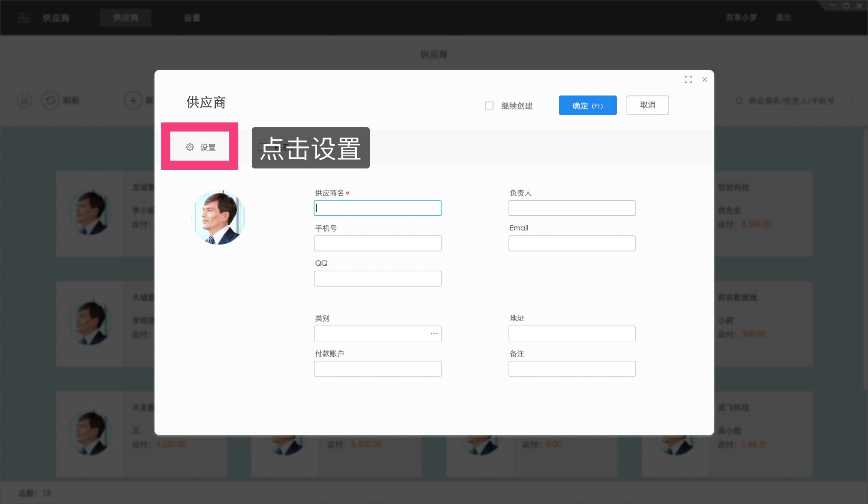Confirm the form with the 确定 (F1) button
This screenshot has width=868, height=504.
[588, 105]
